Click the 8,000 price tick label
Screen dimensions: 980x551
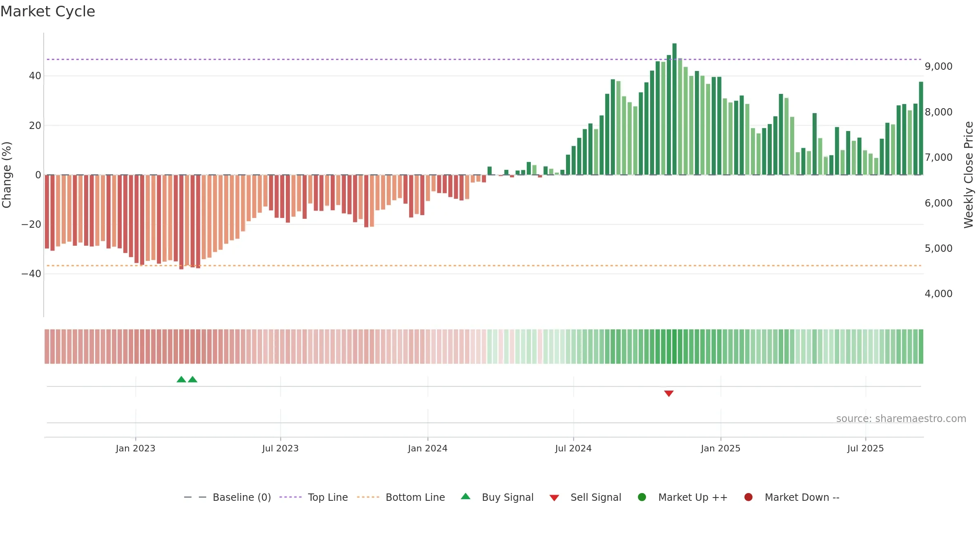[939, 112]
